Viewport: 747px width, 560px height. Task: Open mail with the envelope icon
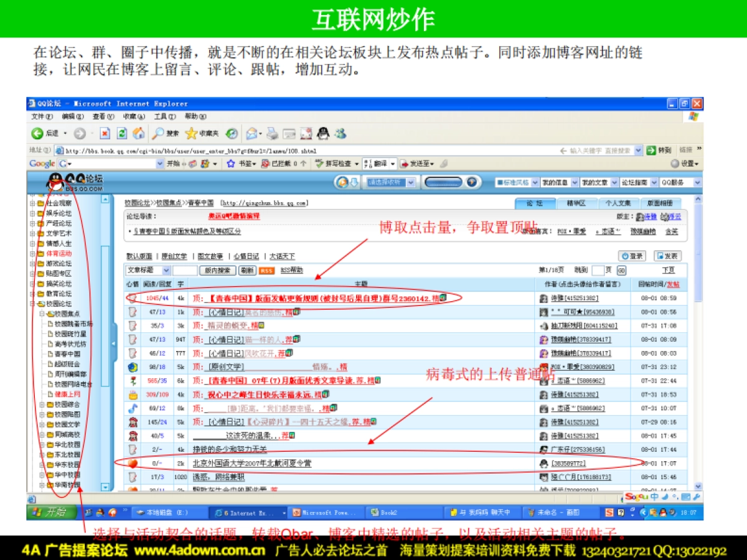(x=251, y=133)
